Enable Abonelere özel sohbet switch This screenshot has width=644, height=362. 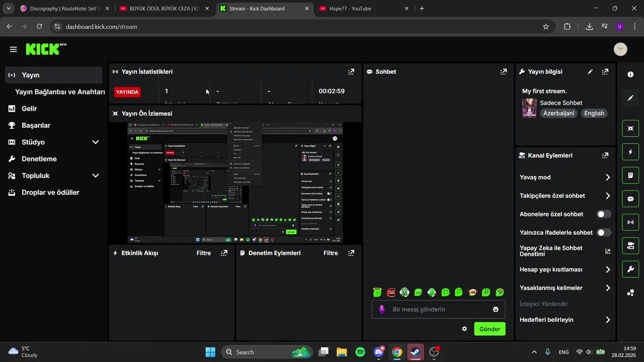coord(604,214)
